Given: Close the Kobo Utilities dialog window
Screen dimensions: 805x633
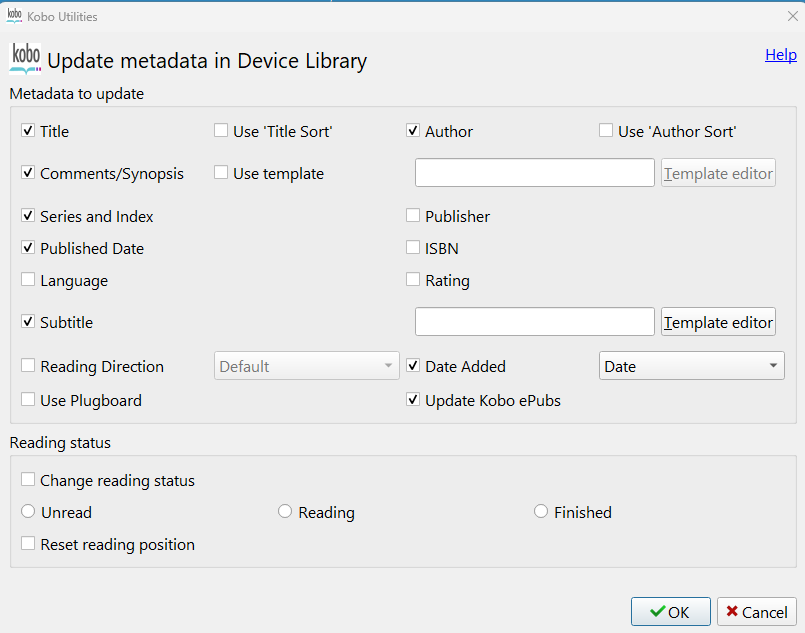Looking at the screenshot, I should point(793,16).
